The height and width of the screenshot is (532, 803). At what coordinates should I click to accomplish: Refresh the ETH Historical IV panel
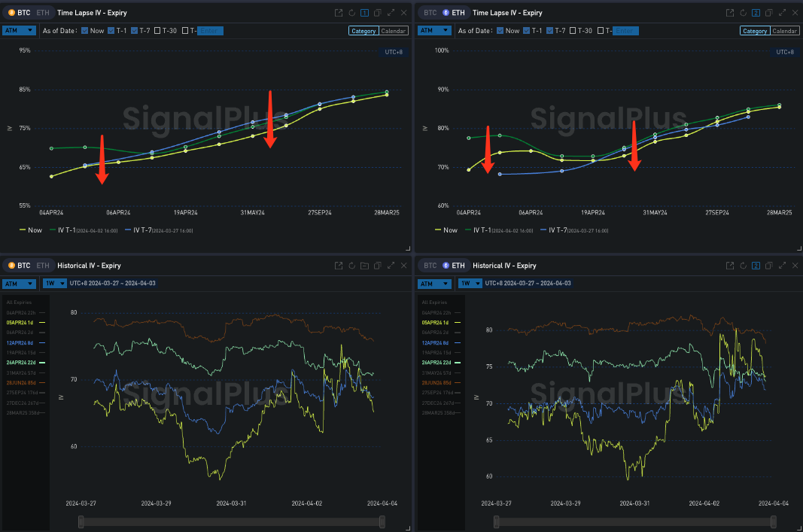tap(742, 266)
